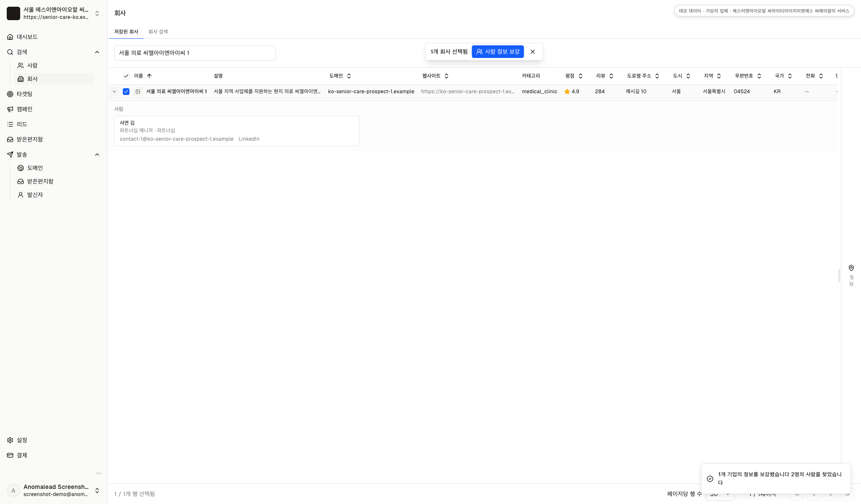
Task: Sort table by 평점 column
Action: (x=574, y=76)
